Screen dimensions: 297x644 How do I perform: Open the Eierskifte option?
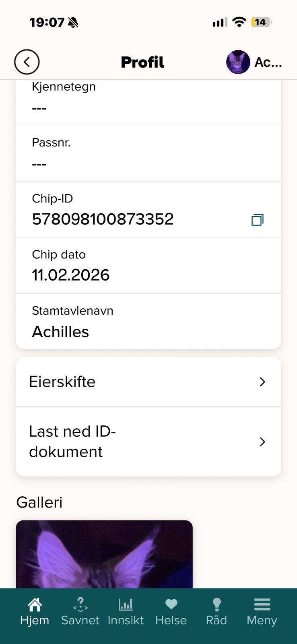pyautogui.click(x=148, y=382)
